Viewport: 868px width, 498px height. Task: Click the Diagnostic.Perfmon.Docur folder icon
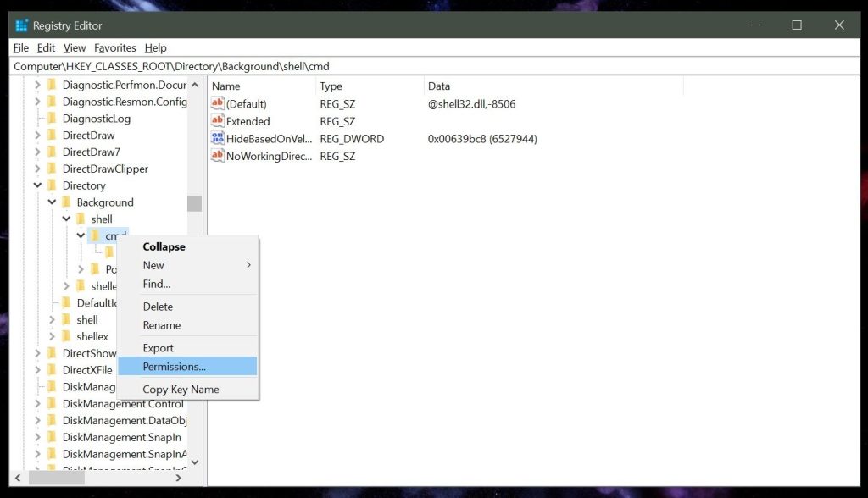[53, 85]
